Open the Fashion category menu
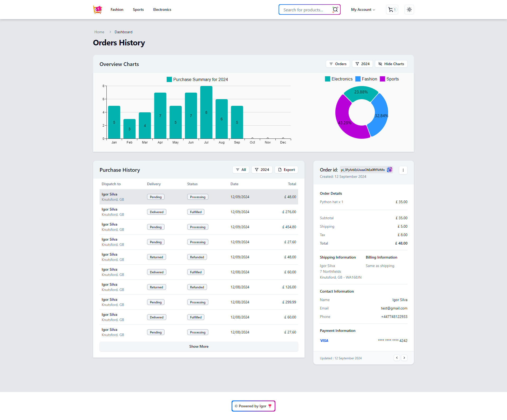The height and width of the screenshot is (420, 507). pos(117,9)
